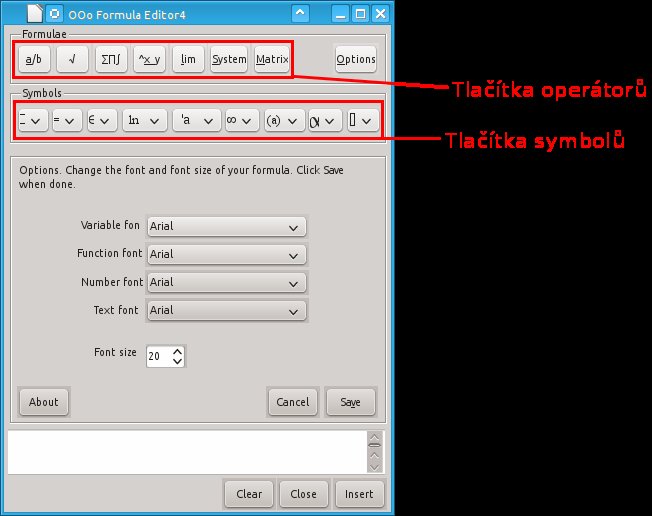Click the Matrix formula button
Image resolution: width=652 pixels, height=516 pixels.
pos(272,59)
